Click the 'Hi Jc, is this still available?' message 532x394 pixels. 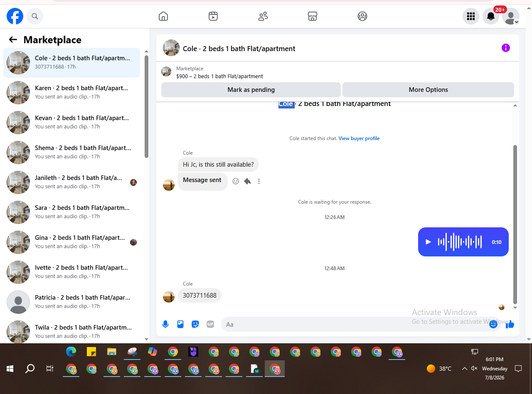218,165
